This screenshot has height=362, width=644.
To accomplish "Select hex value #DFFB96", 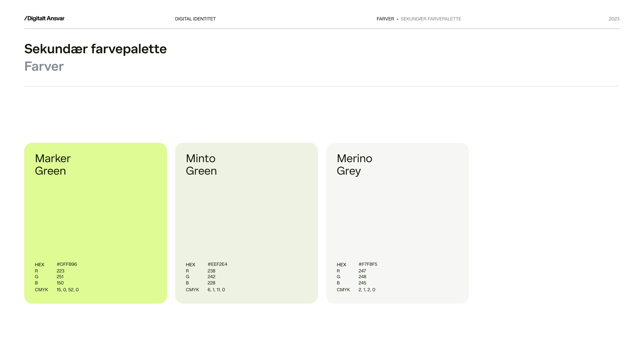I will pyautogui.click(x=67, y=264).
